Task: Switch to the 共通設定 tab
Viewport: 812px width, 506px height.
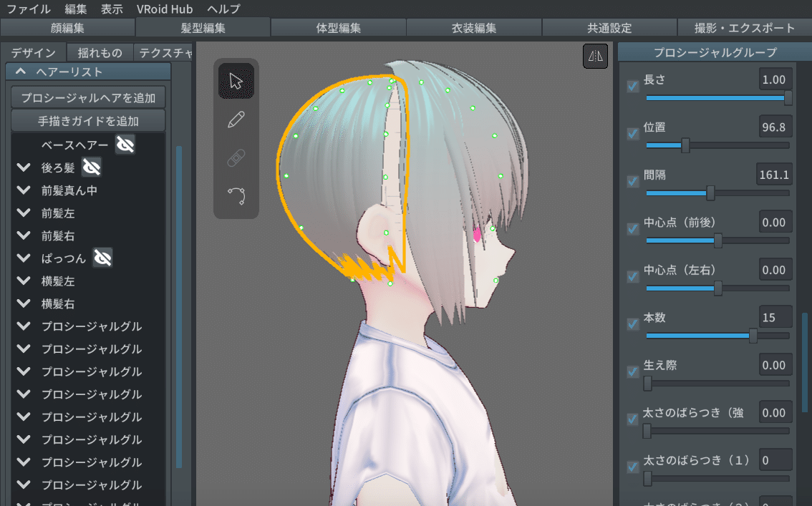Action: coord(609,27)
